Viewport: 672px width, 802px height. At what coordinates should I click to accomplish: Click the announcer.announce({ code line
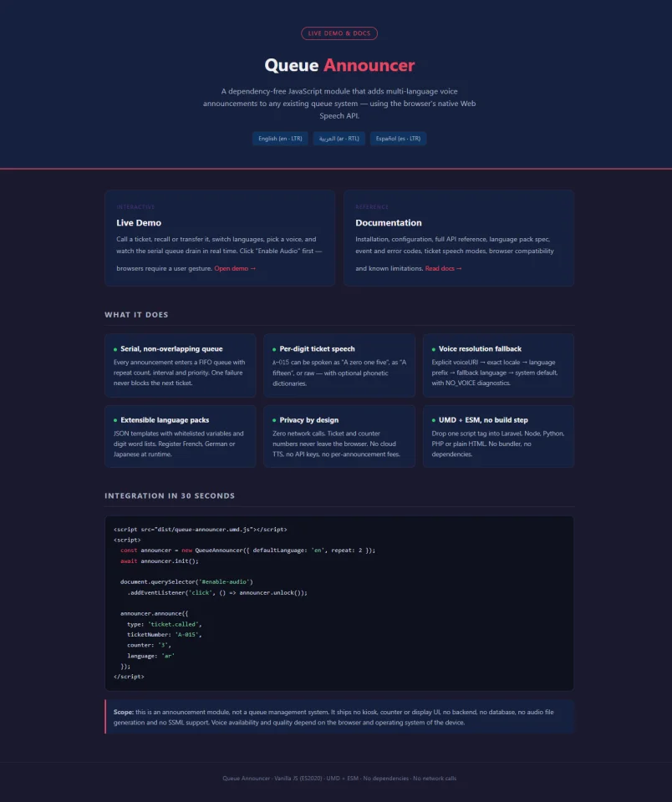pos(154,614)
